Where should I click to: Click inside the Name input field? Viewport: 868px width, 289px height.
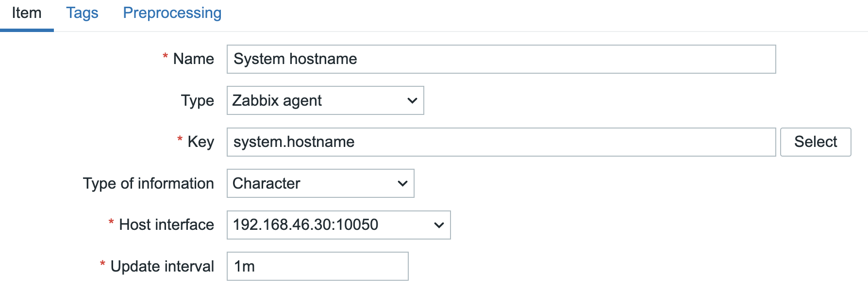point(500,59)
